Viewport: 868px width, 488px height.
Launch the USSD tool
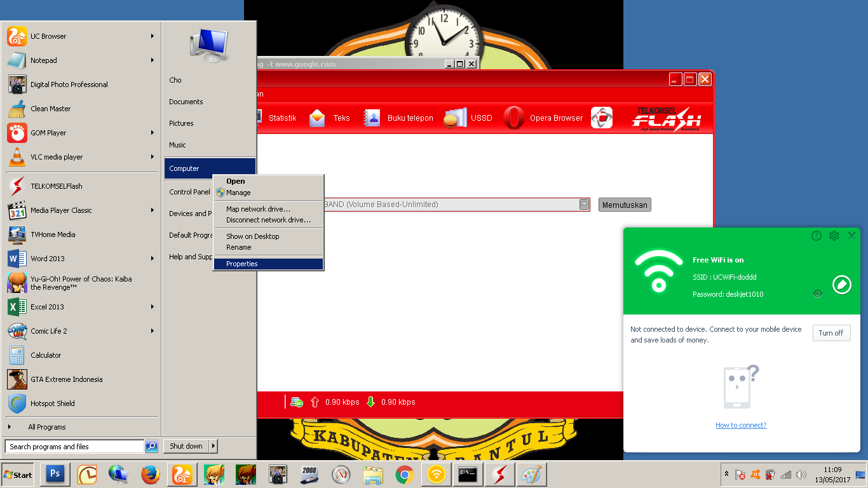[x=481, y=118]
